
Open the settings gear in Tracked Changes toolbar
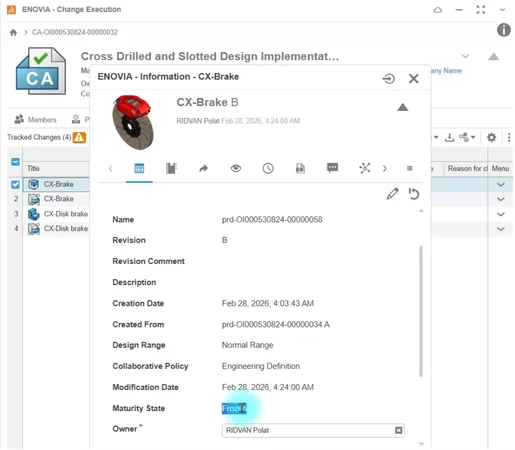pyautogui.click(x=491, y=137)
